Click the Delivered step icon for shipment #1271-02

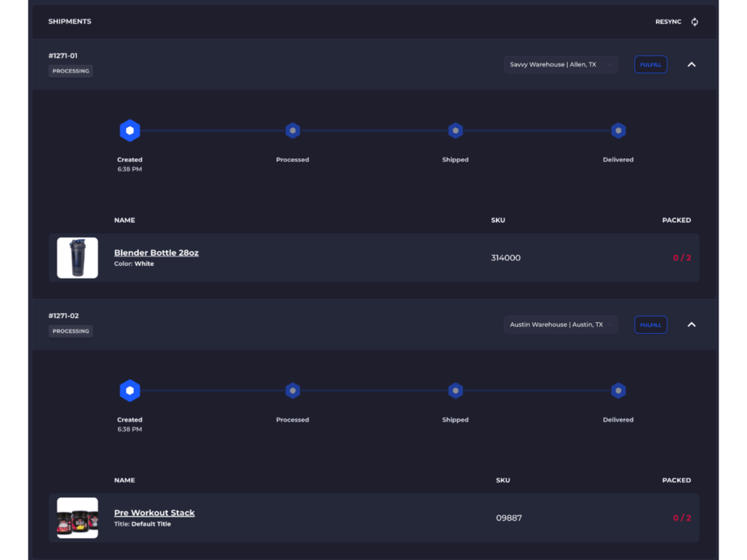coord(618,391)
